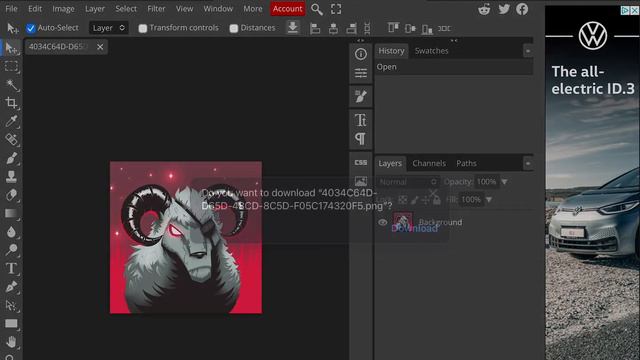Select the History tab
The width and height of the screenshot is (640, 360).
391,51
